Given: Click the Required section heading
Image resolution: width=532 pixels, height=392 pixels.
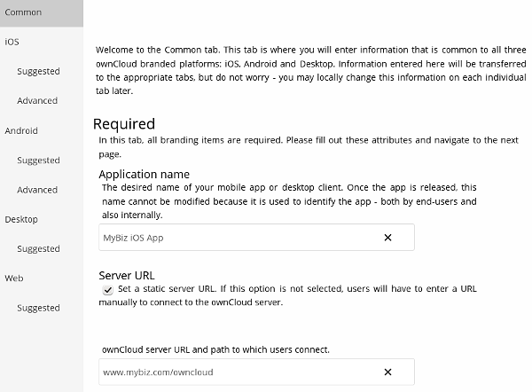Looking at the screenshot, I should tap(124, 124).
